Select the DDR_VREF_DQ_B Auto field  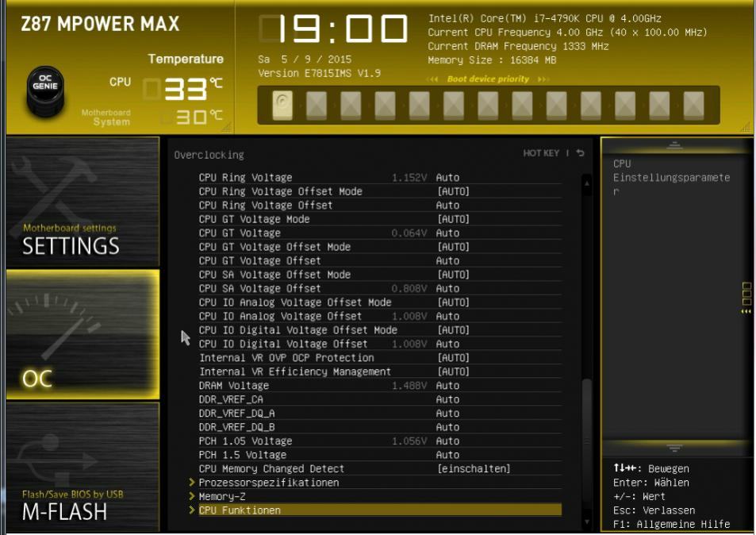[447, 427]
